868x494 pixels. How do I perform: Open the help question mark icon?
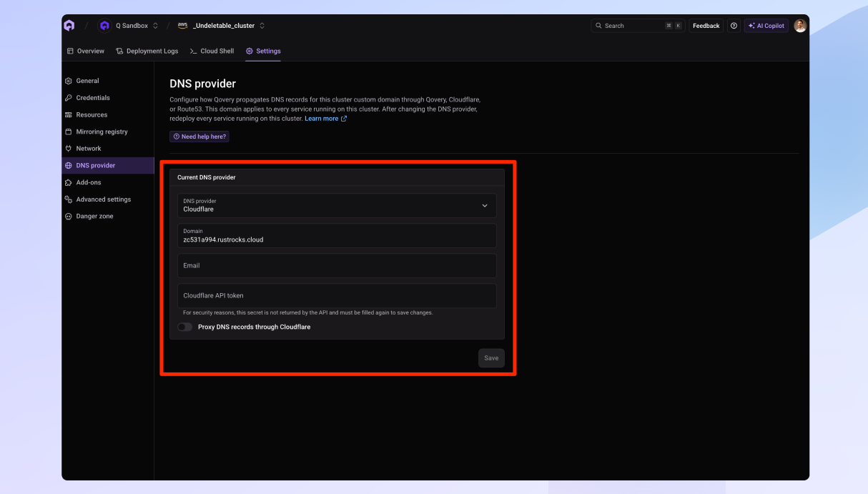(x=734, y=26)
